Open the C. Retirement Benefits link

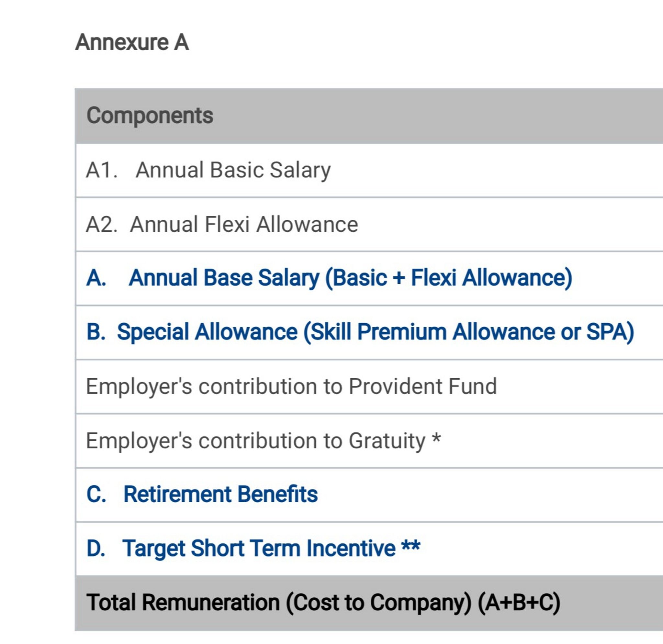[x=220, y=494]
